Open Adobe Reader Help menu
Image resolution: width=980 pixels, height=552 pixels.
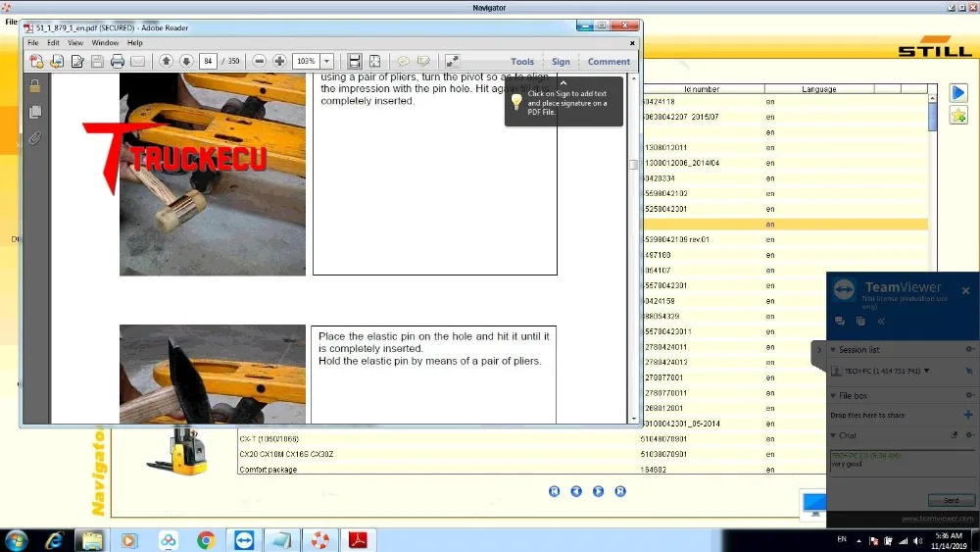(135, 42)
